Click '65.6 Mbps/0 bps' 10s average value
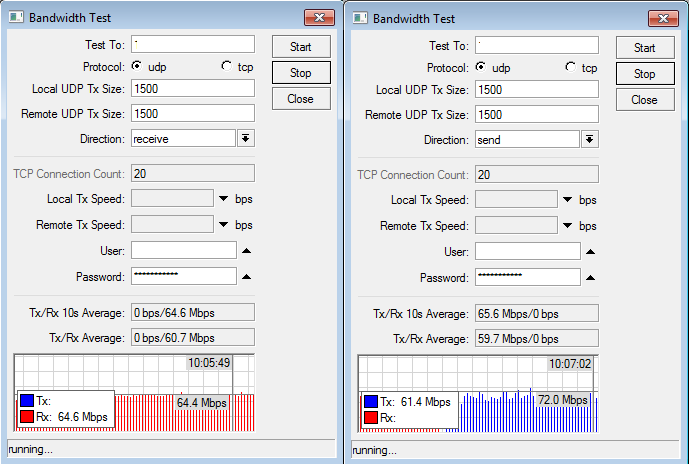689x464 pixels. (x=537, y=313)
